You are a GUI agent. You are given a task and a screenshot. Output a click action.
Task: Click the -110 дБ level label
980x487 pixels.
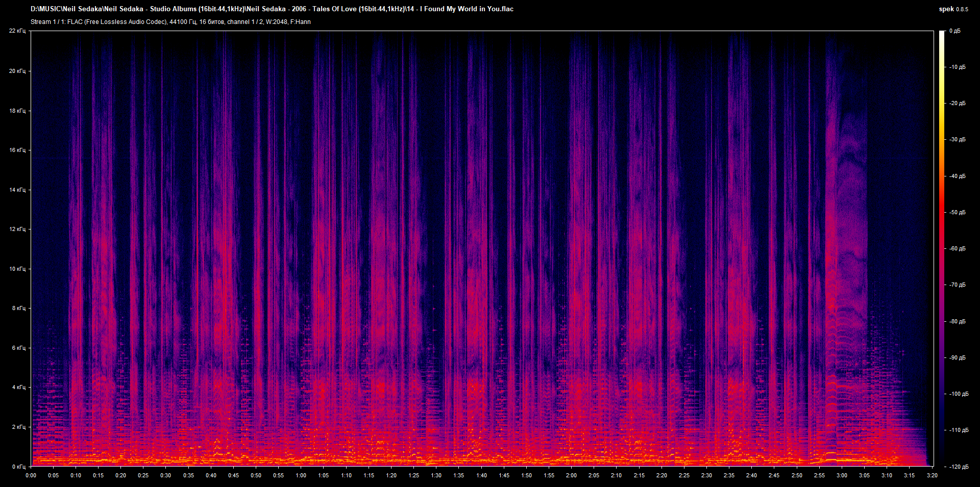(958, 430)
